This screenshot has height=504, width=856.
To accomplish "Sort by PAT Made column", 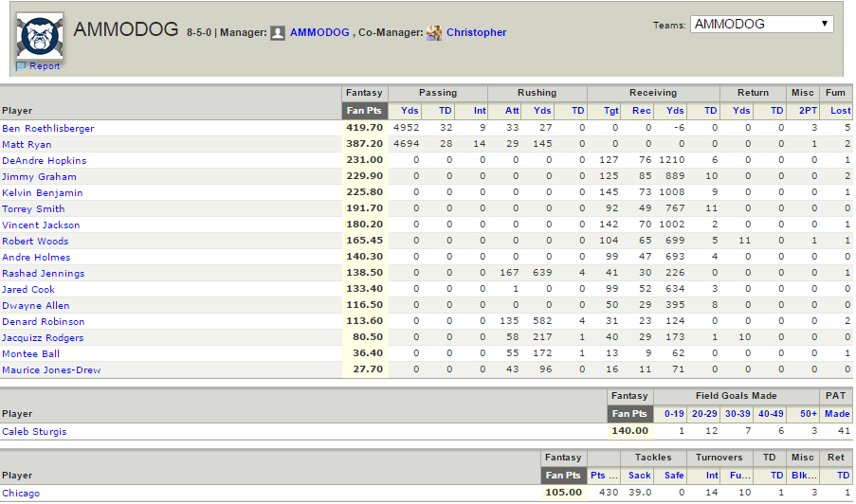I will pos(837,414).
